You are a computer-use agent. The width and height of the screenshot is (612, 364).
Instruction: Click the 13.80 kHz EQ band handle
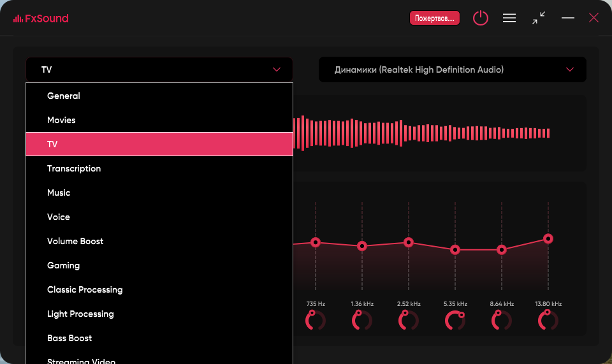(x=548, y=238)
